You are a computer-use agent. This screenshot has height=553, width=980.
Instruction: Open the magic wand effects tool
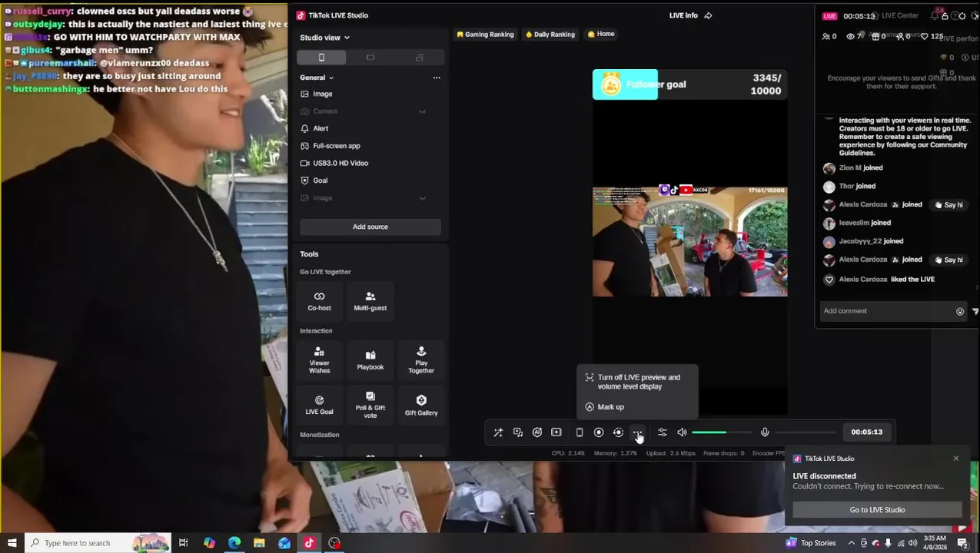[498, 432]
